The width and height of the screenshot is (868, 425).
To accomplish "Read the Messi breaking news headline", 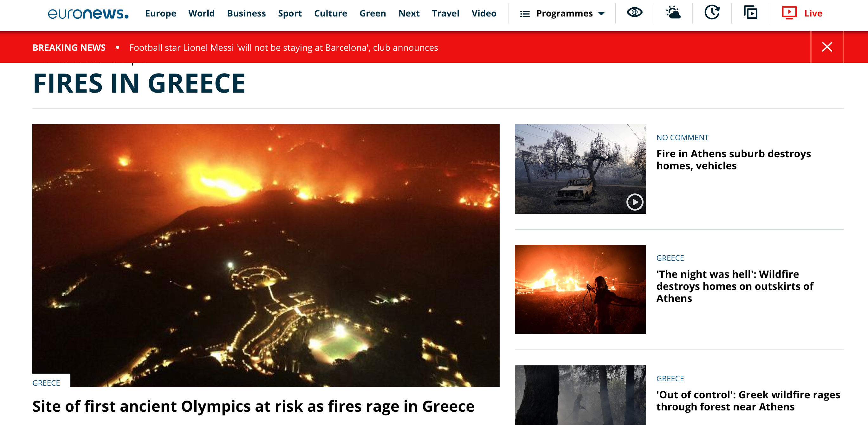I will tap(283, 48).
